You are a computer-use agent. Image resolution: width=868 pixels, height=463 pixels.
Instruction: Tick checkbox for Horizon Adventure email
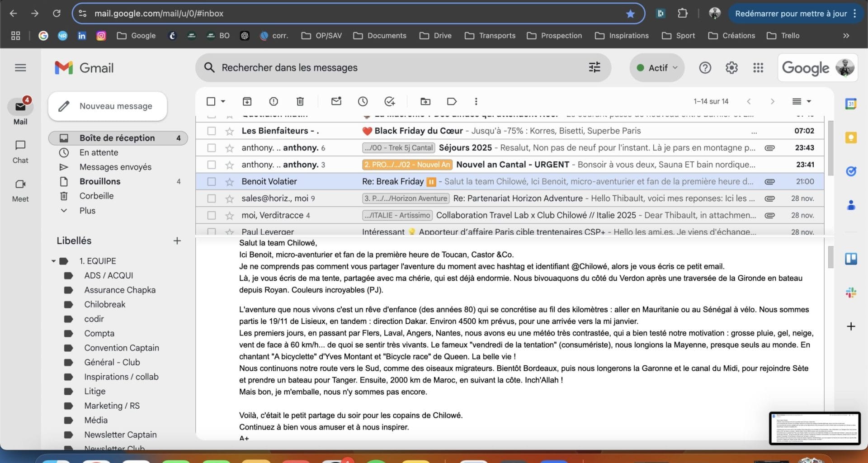click(x=211, y=198)
